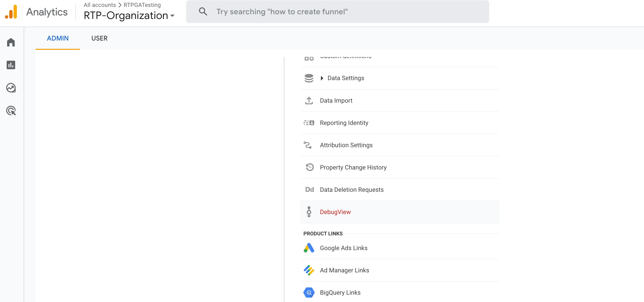Image resolution: width=644 pixels, height=302 pixels.
Task: Click the Google Ads logo icon
Action: [309, 248]
